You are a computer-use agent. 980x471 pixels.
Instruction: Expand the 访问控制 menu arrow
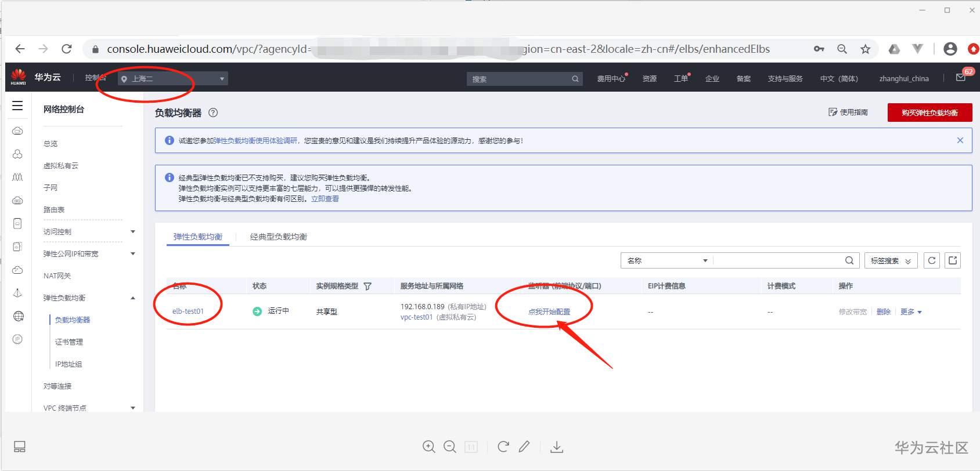(133, 232)
